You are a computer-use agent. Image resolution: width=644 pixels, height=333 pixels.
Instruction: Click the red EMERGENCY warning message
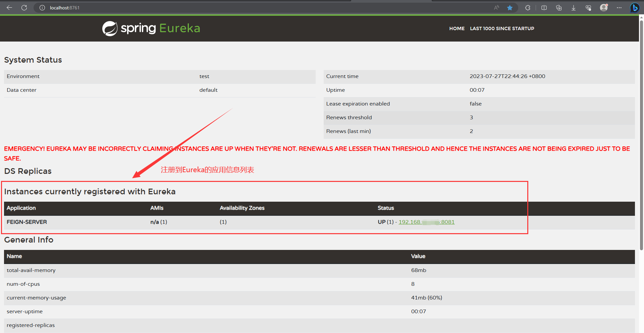(x=317, y=153)
